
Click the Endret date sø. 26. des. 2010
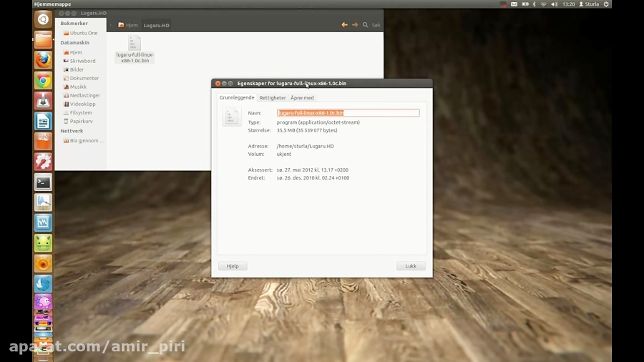point(313,177)
